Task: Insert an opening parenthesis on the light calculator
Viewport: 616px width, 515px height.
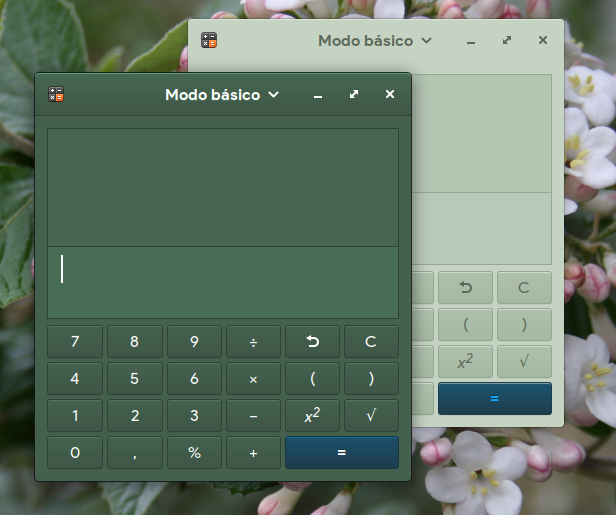Action: tap(465, 324)
